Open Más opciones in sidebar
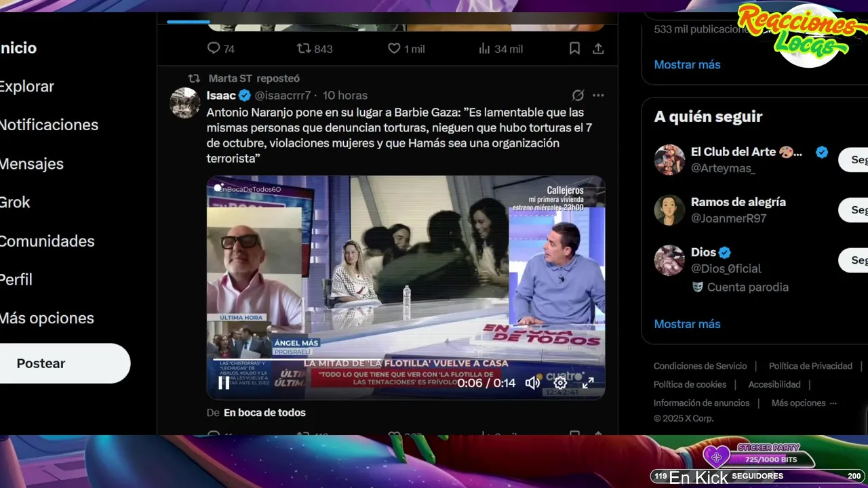This screenshot has height=488, width=868. click(47, 318)
